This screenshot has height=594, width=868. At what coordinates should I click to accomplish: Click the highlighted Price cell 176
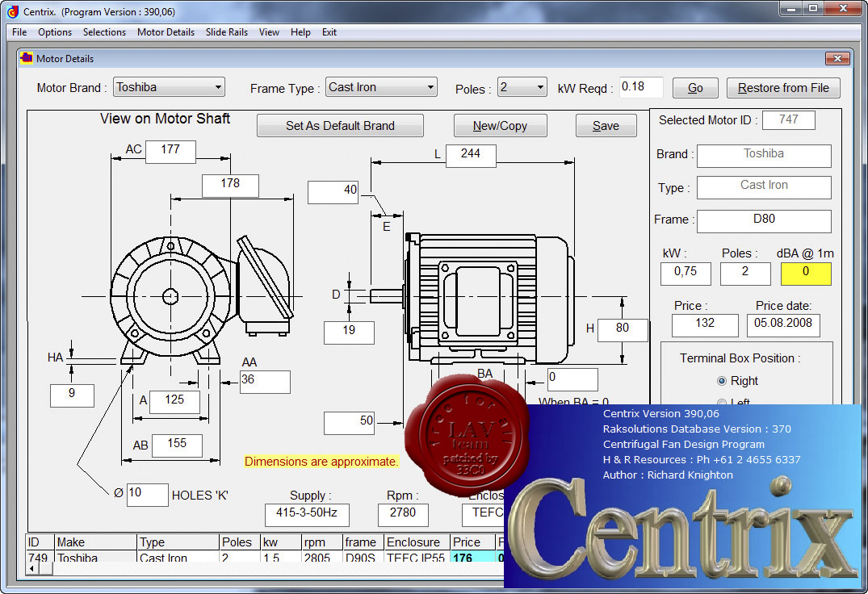tap(472, 557)
